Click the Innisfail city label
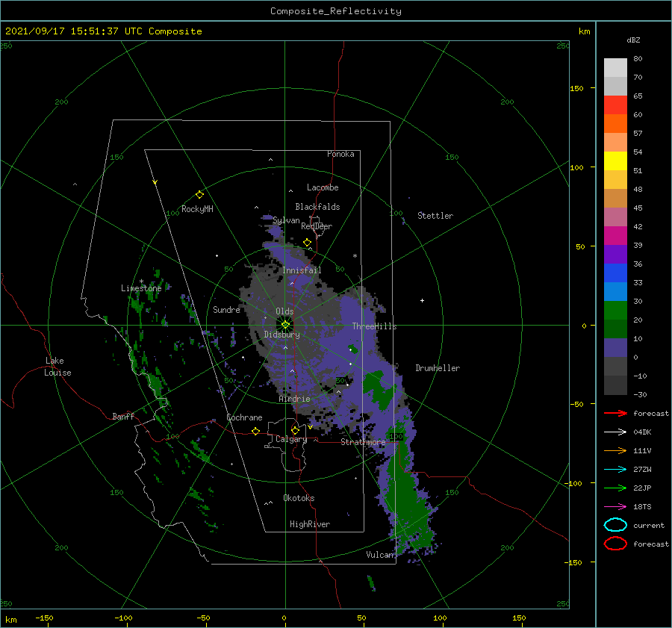The height and width of the screenshot is (628, 672). tap(302, 270)
